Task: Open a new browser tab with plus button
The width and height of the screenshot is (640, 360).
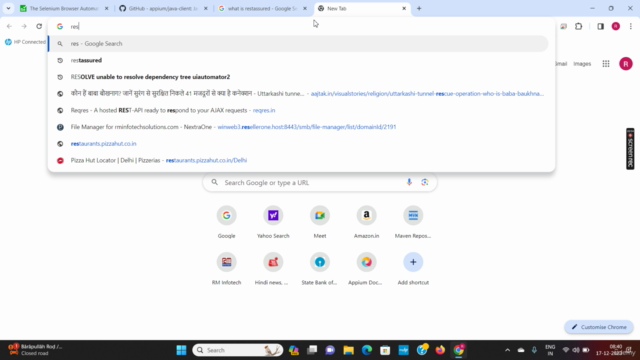Action: (419, 8)
